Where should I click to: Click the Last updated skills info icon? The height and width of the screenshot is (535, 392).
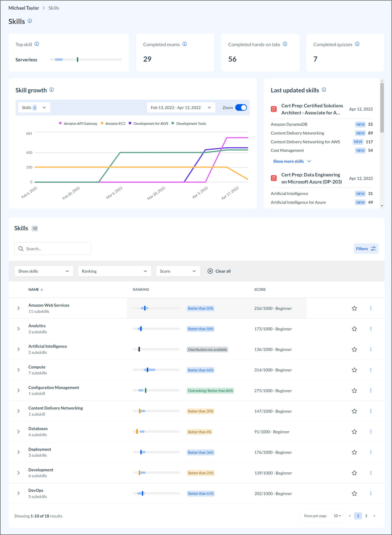coord(324,90)
